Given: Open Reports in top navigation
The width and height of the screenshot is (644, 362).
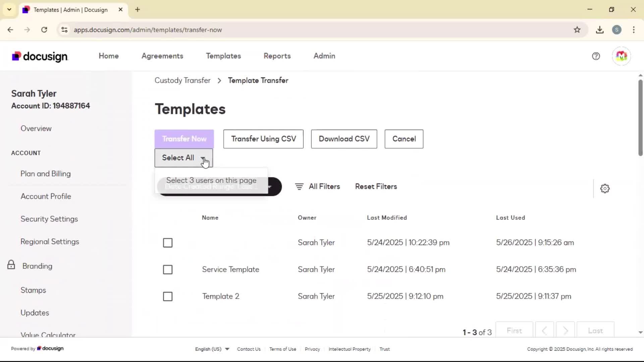Looking at the screenshot, I should (x=277, y=56).
